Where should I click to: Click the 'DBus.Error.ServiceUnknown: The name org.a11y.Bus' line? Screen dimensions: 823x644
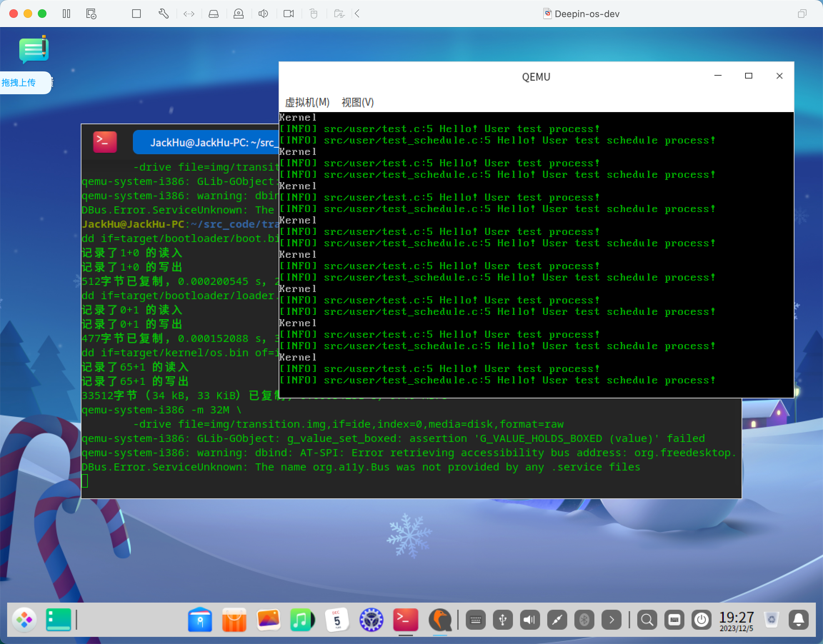pos(361,467)
